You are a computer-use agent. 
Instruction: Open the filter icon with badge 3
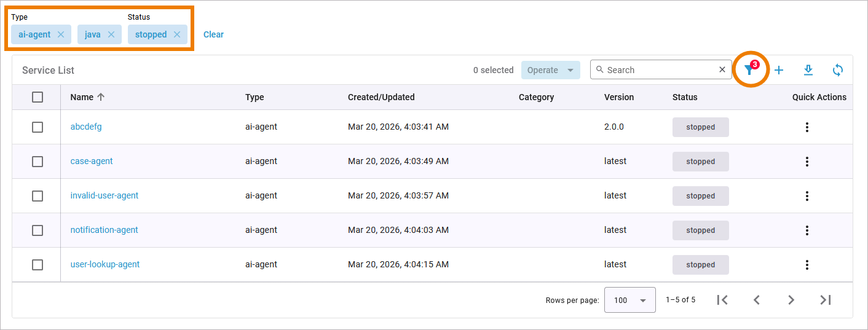coord(750,70)
